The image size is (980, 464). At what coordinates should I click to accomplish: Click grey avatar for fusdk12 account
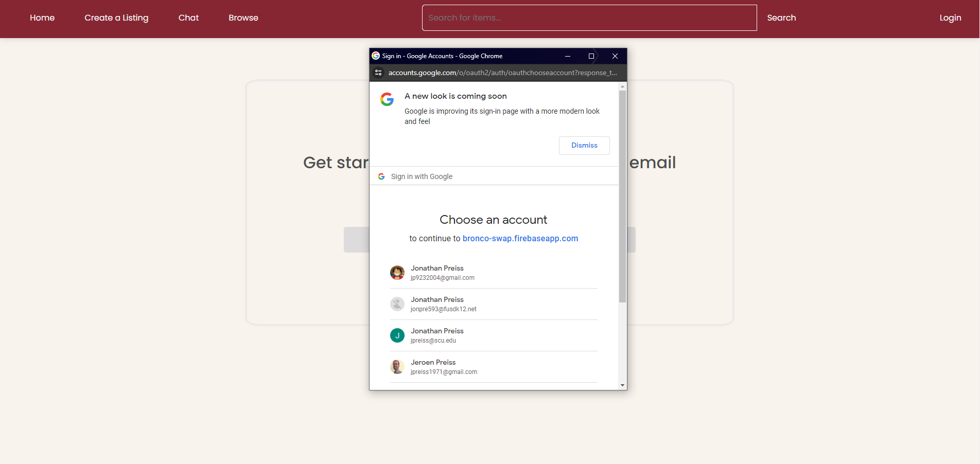coord(397,304)
